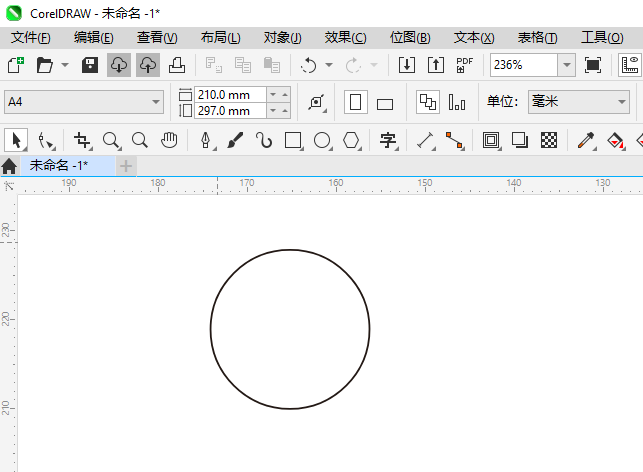Toggle rulers display icon
The height and width of the screenshot is (472, 643).
(x=630, y=65)
